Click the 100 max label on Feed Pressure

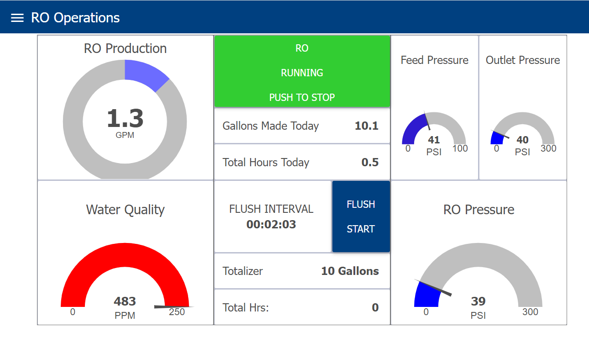coord(460,149)
